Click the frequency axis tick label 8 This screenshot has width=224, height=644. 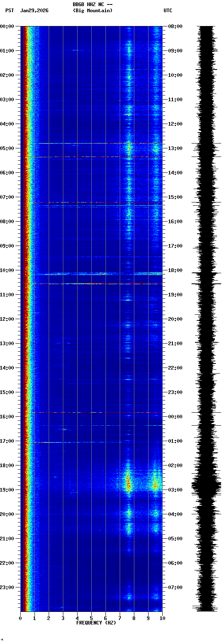point(134,618)
